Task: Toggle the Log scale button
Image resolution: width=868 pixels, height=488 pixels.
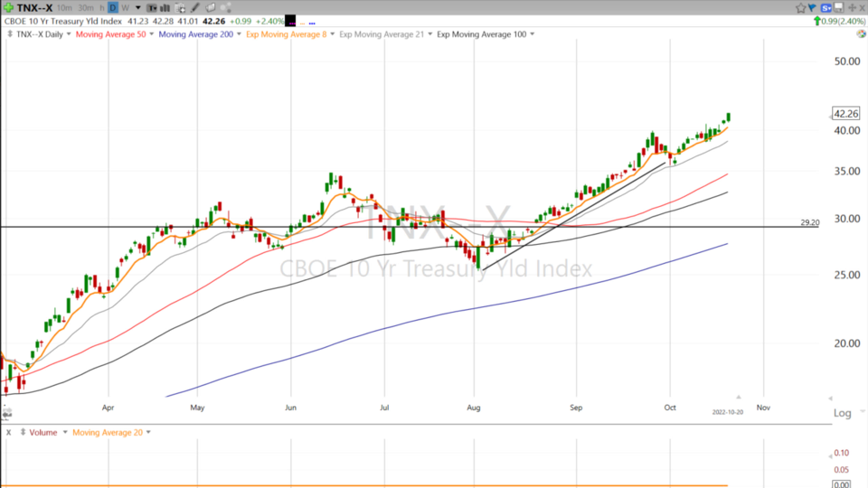Action: click(842, 413)
